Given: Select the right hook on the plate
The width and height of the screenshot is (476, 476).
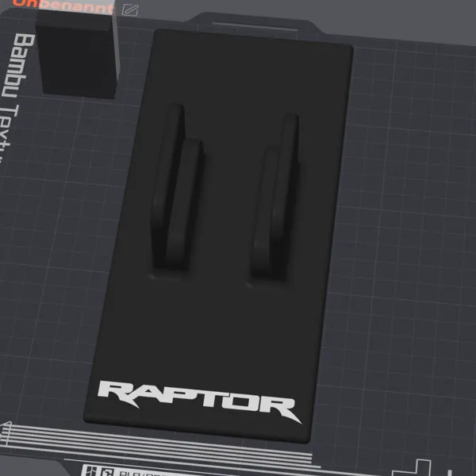Looking at the screenshot, I should 274,198.
